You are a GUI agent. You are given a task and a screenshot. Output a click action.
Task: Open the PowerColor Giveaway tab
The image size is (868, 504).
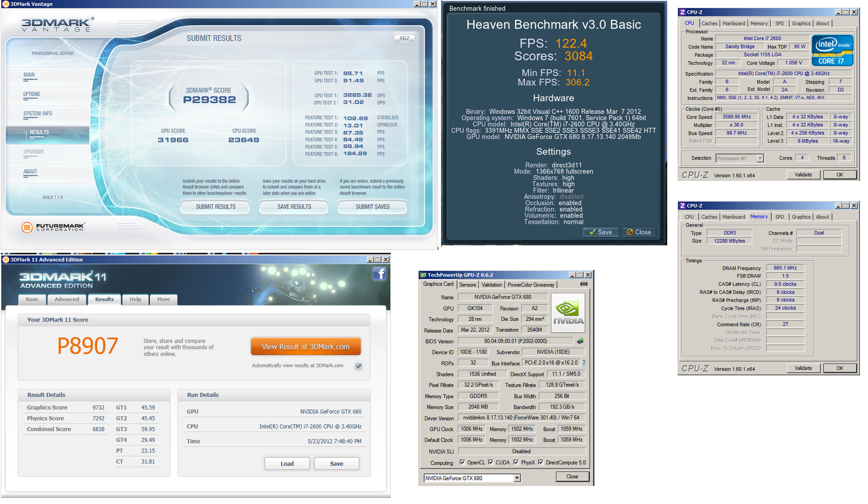pos(531,285)
